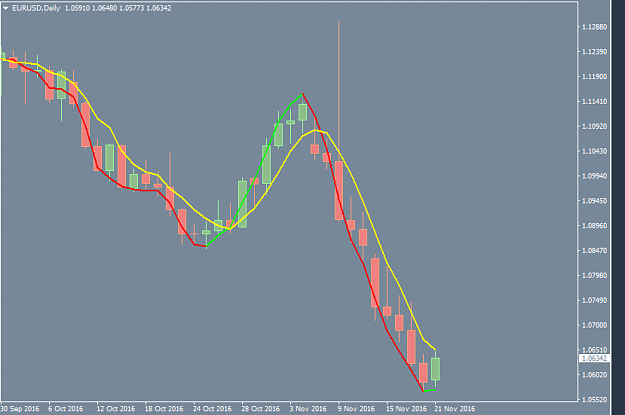Select the EURUSD.Daily chart title text
Image resolution: width=625 pixels, height=415 pixels.
click(36, 8)
